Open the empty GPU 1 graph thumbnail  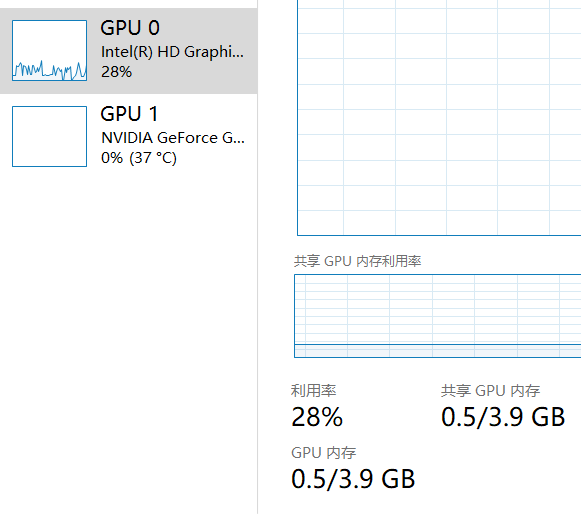pyautogui.click(x=49, y=136)
